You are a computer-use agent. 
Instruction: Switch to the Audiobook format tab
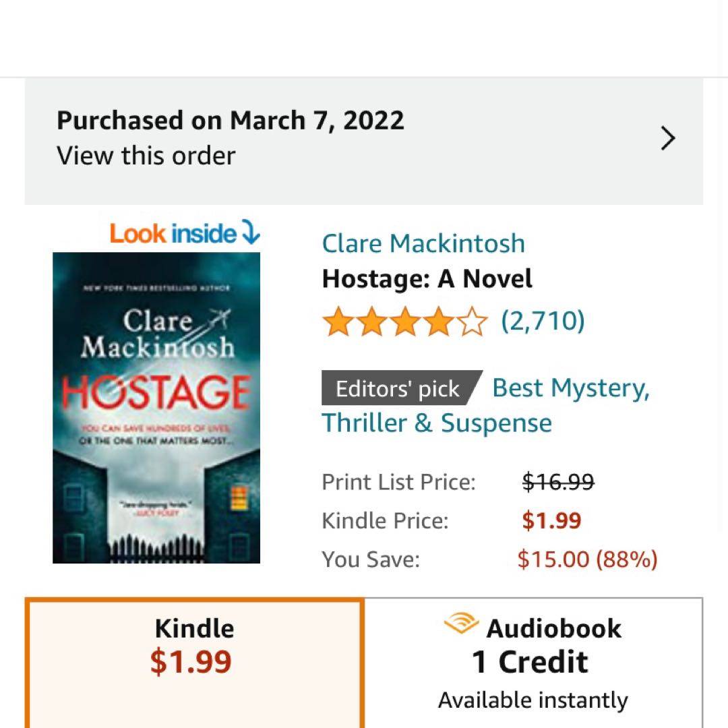[533, 661]
